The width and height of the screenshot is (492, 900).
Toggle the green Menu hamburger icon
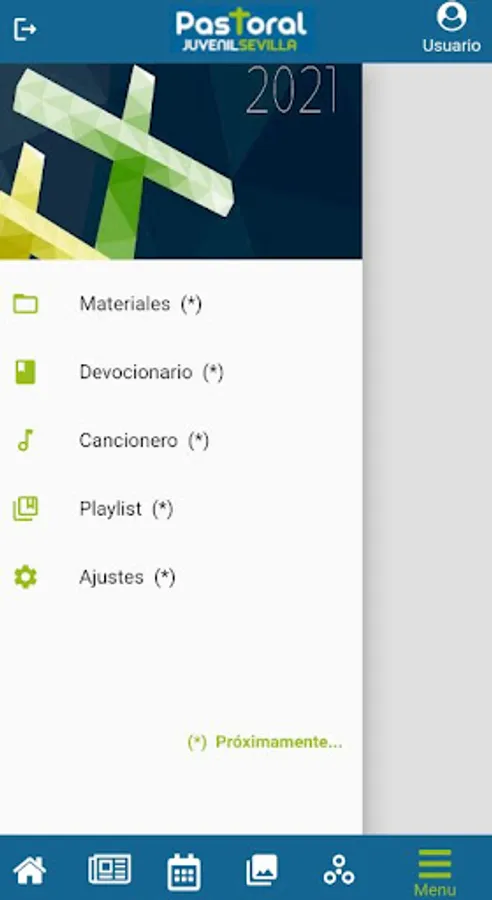[435, 864]
